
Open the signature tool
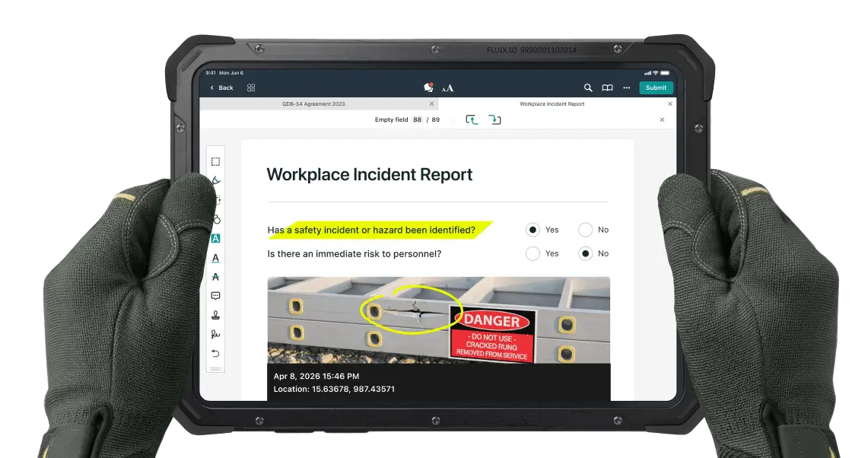point(215,334)
